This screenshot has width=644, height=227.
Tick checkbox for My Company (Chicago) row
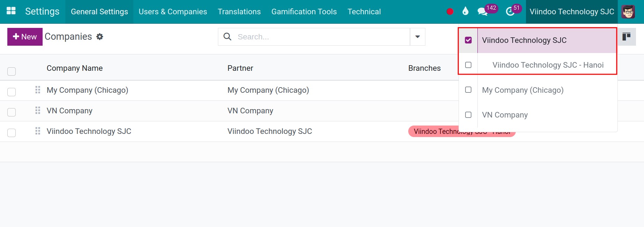pos(12,92)
